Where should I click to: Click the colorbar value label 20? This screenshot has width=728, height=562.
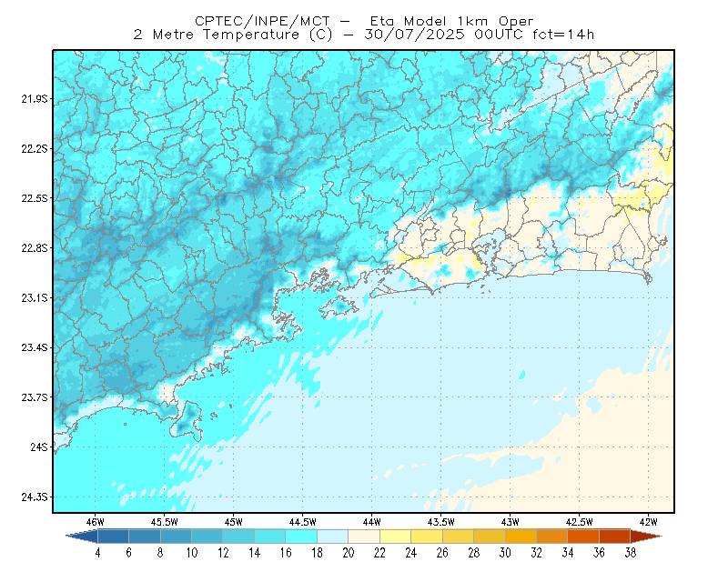click(349, 553)
